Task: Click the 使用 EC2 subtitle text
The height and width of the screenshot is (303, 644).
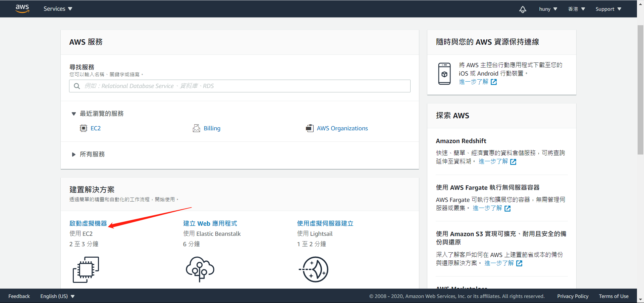Action: point(81,234)
